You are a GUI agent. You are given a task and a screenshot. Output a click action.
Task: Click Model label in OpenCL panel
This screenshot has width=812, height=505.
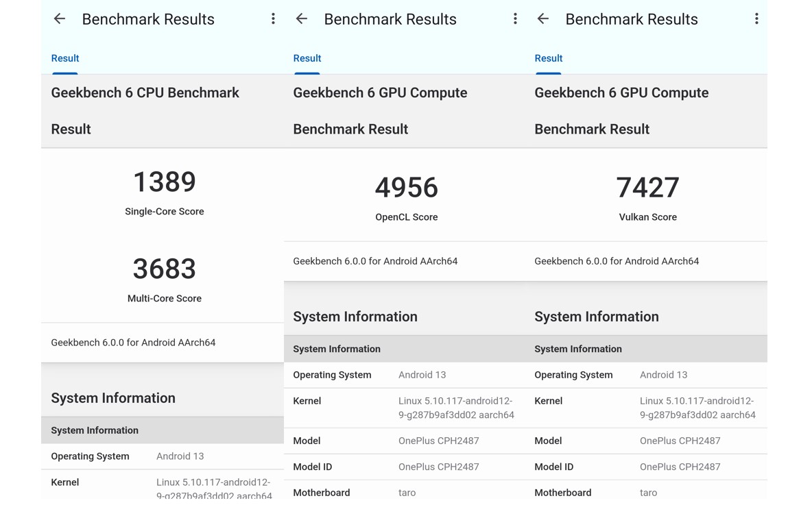tap(307, 441)
